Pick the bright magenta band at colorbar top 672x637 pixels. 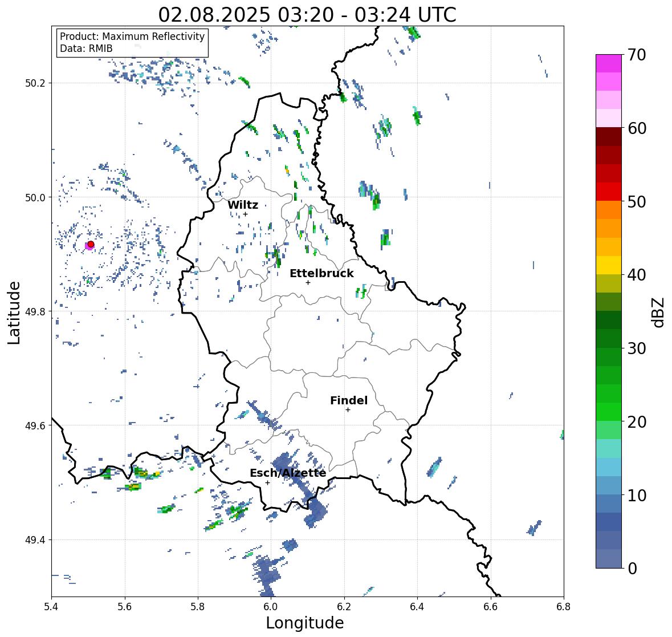[609, 63]
